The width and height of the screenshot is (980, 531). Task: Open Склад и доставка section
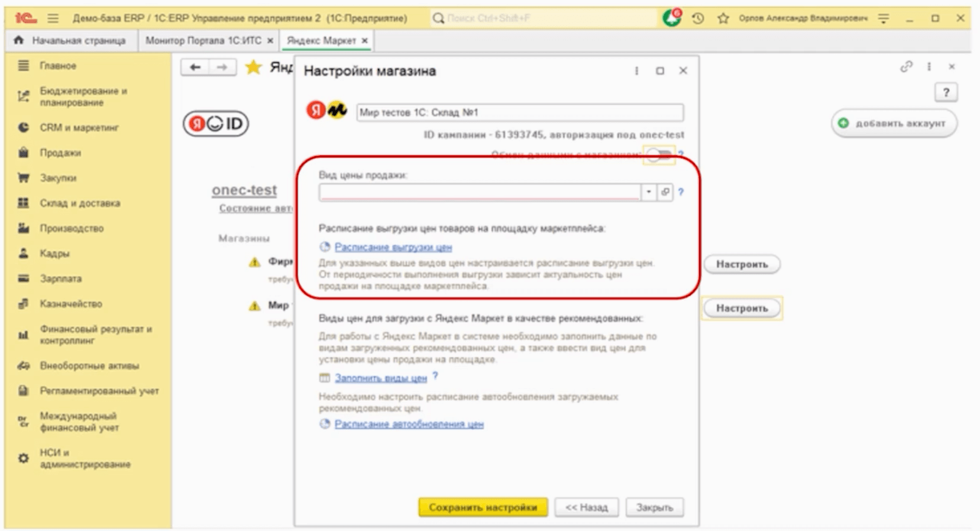(x=80, y=203)
